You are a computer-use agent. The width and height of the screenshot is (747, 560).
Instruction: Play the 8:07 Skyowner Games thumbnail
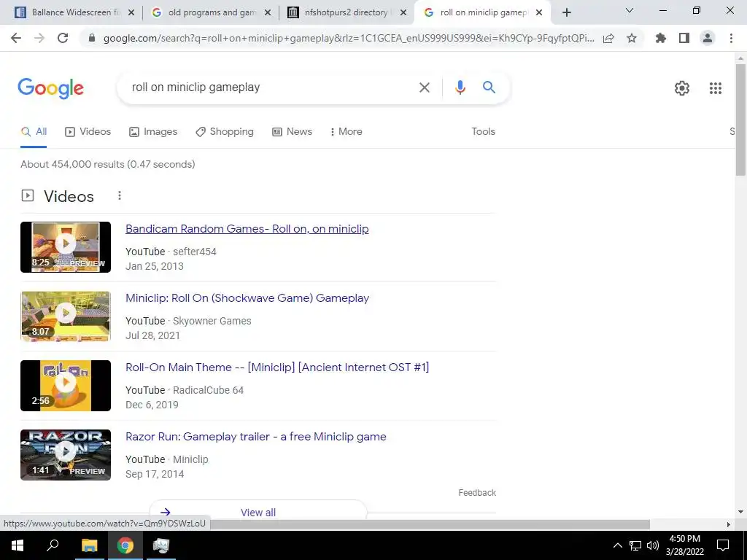coord(66,316)
